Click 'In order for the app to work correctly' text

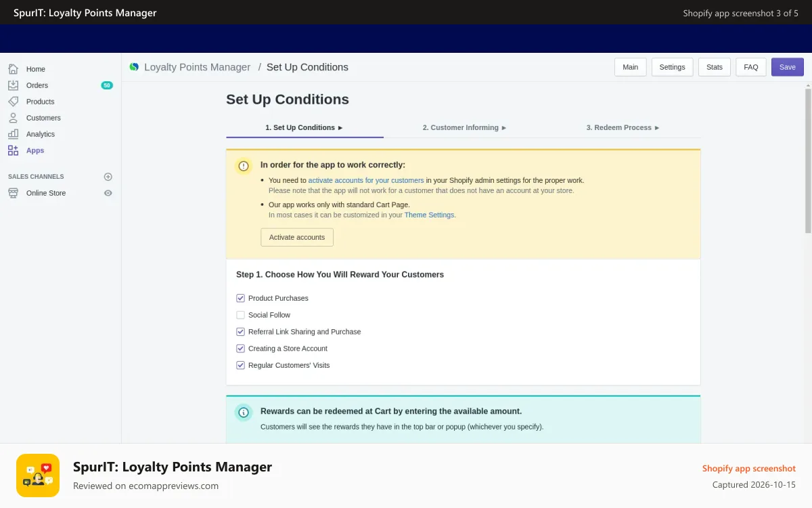pos(333,165)
